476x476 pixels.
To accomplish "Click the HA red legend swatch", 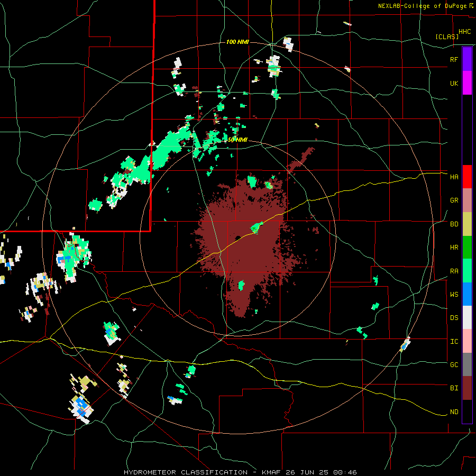I will [467, 177].
